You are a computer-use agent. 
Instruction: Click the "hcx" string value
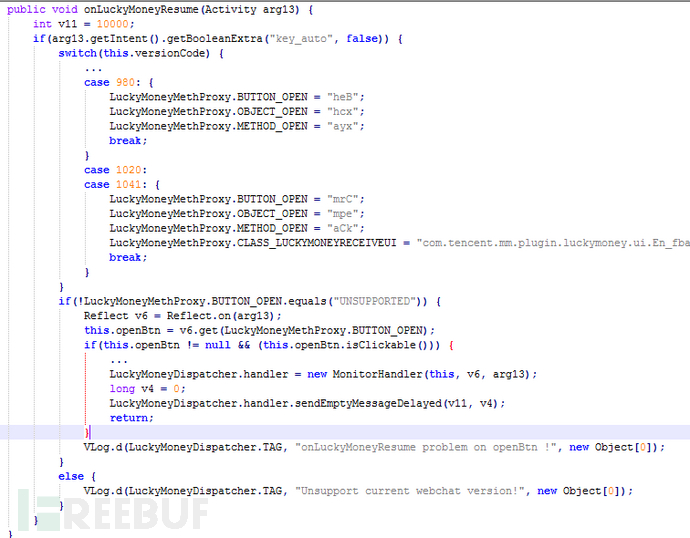click(x=343, y=111)
